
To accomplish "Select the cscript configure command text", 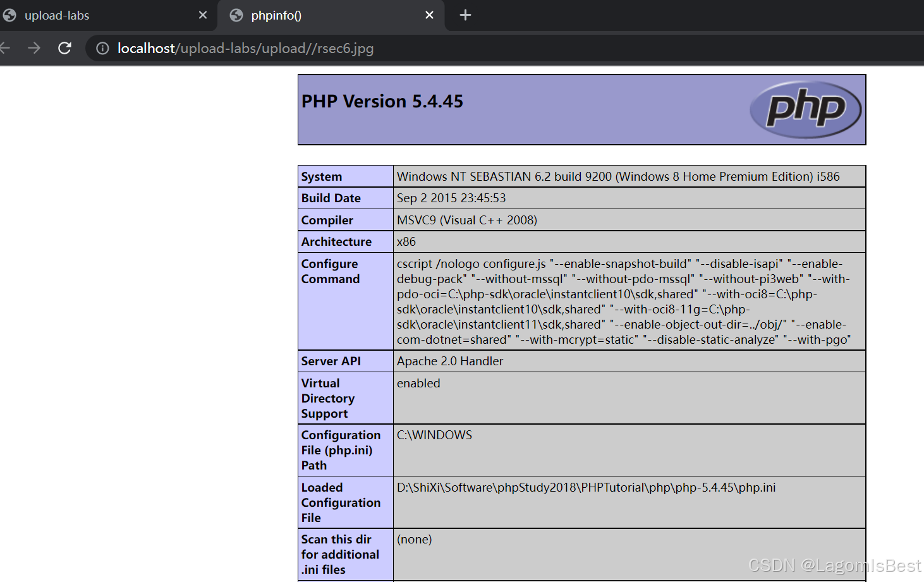I will tap(624, 301).
